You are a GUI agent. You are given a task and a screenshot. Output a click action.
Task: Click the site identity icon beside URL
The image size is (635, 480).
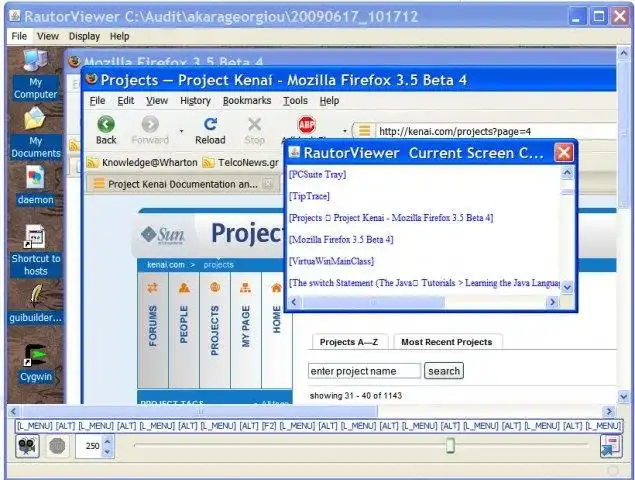point(364,130)
